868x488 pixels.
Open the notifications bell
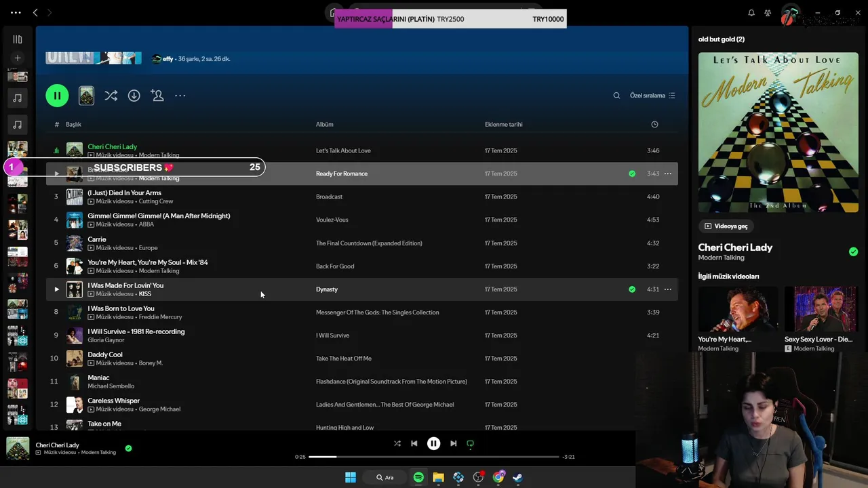751,12
